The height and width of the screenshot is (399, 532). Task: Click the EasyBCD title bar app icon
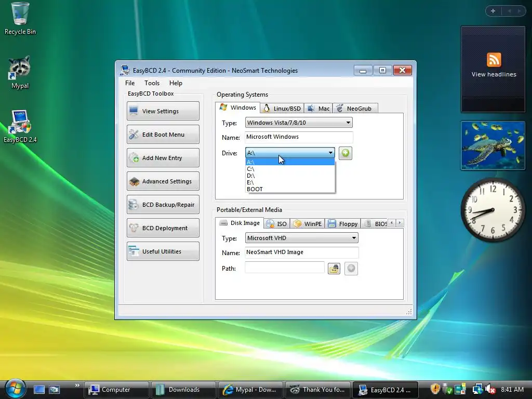click(125, 70)
